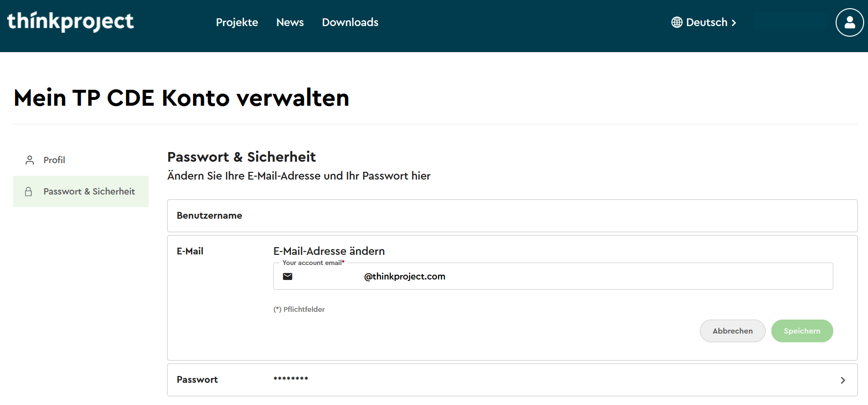This screenshot has width=868, height=405.
Task: Click the green Speichern button
Action: coord(802,331)
